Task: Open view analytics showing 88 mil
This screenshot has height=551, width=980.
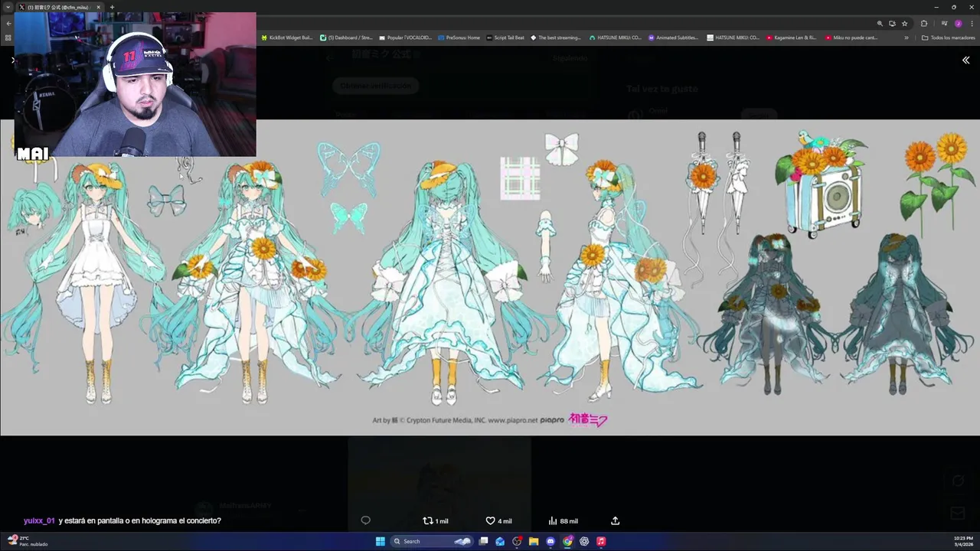Action: [563, 520]
